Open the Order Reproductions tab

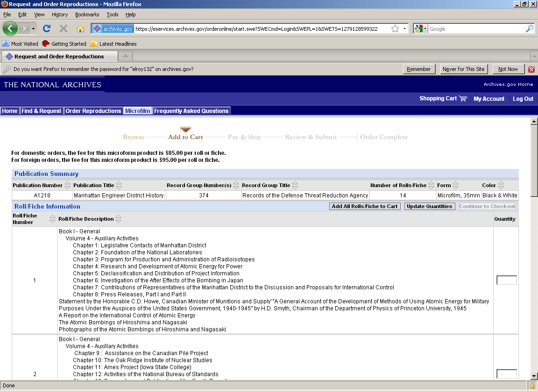pyautogui.click(x=93, y=111)
